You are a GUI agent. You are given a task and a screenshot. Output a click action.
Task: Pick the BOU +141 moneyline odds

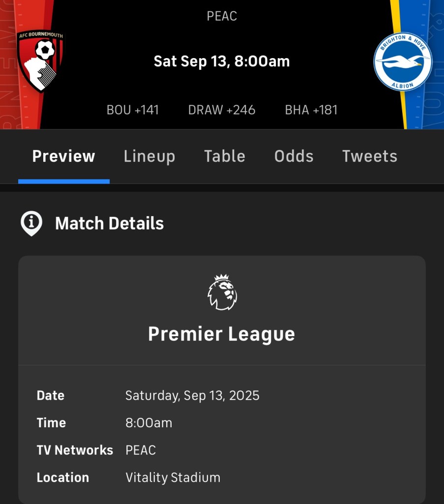[x=133, y=110]
